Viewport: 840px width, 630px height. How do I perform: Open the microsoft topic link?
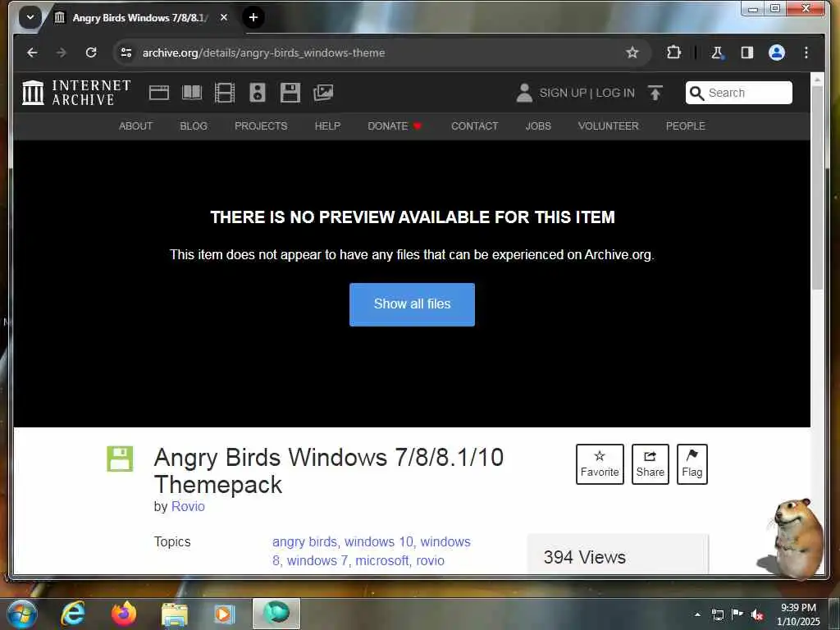tap(382, 560)
